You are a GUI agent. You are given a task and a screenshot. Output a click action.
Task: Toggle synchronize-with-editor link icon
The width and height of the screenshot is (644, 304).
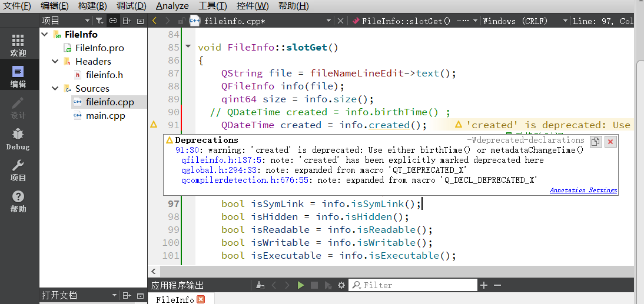(x=113, y=21)
